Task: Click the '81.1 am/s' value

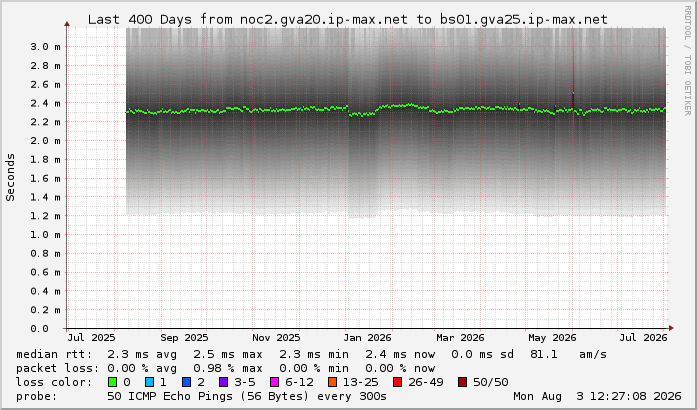Action: (569, 354)
